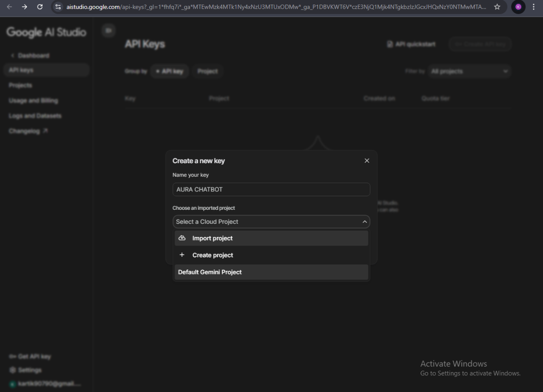The height and width of the screenshot is (392, 543).
Task: Open Usage and Billing in sidebar
Action: [33, 100]
